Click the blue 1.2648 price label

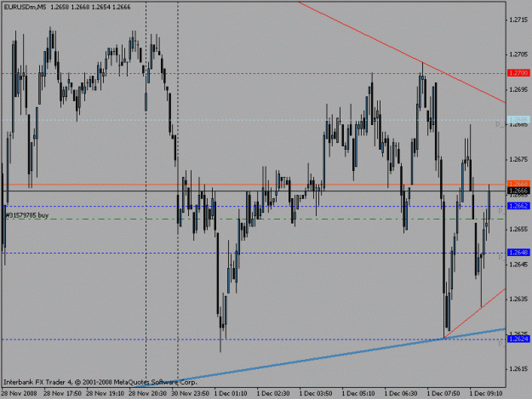click(x=518, y=253)
